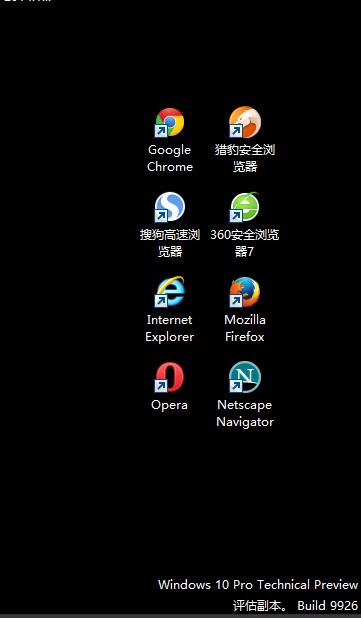Click the "Mozilla Firefox" label text
Screen dimensions: 361x618
pyautogui.click(x=245, y=328)
